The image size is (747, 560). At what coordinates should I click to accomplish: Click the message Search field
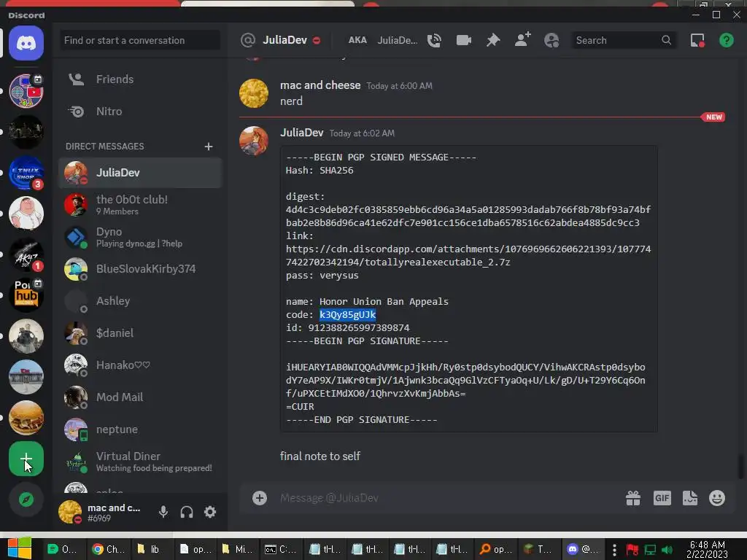pos(624,41)
